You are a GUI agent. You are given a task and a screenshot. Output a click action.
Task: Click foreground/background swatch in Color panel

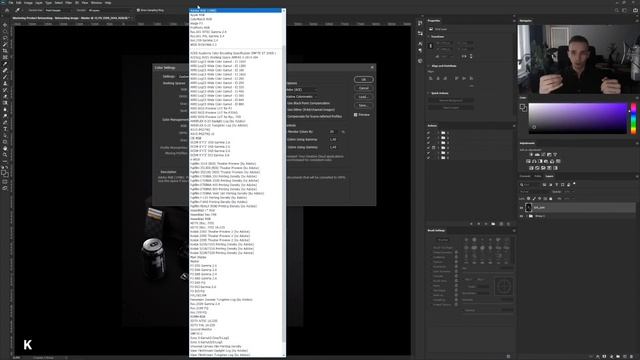click(x=523, y=108)
